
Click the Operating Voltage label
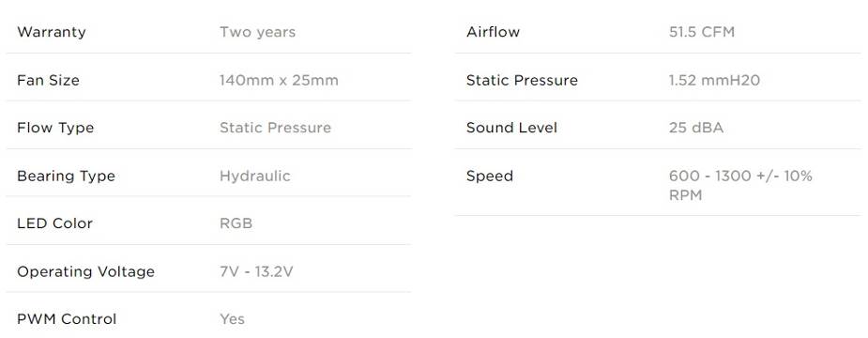coord(85,271)
